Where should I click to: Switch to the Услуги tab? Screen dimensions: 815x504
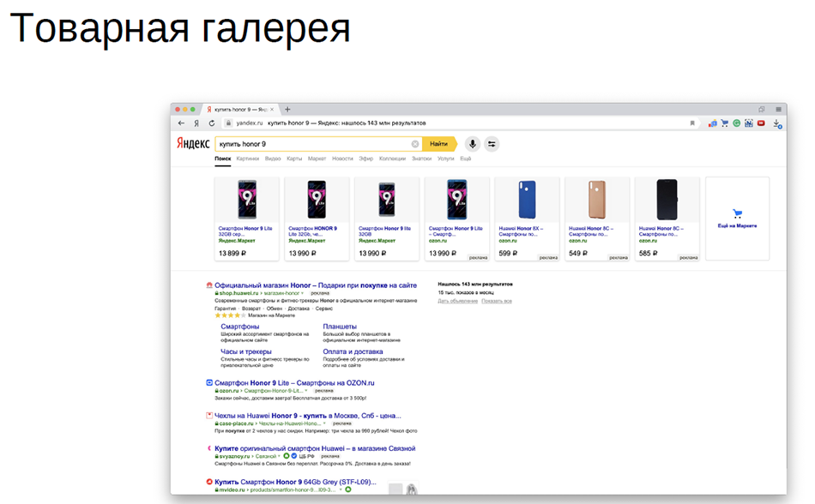click(x=445, y=159)
